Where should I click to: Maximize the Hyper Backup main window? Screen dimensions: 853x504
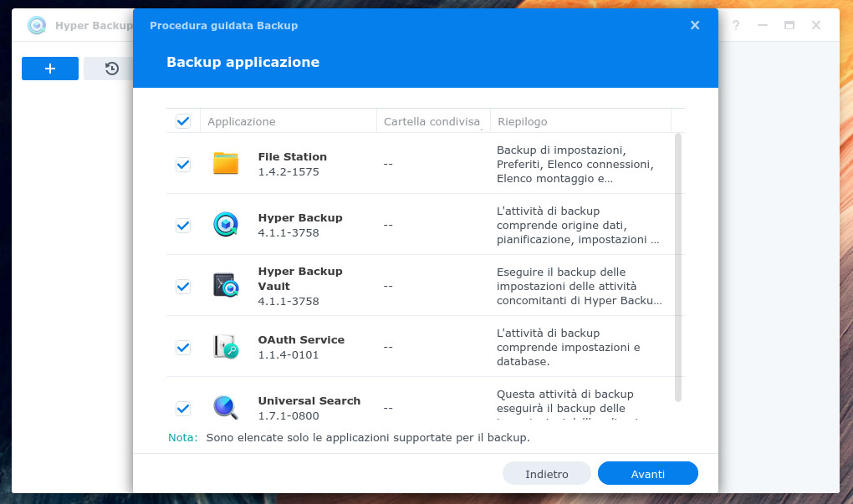click(789, 25)
